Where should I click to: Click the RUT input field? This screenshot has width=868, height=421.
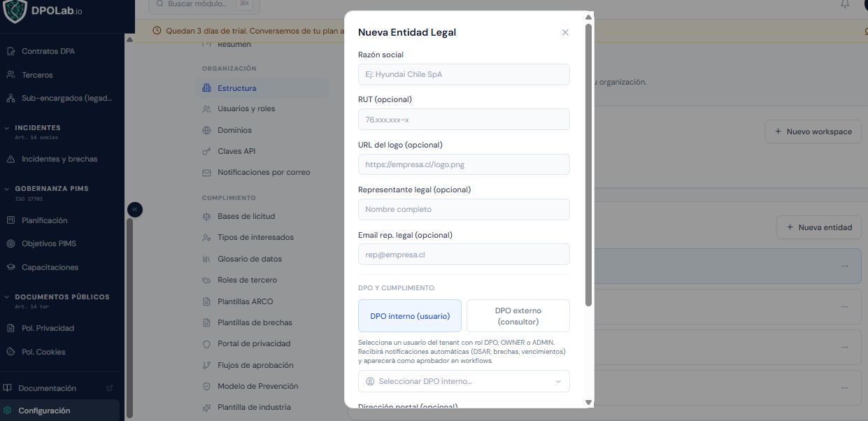(464, 120)
